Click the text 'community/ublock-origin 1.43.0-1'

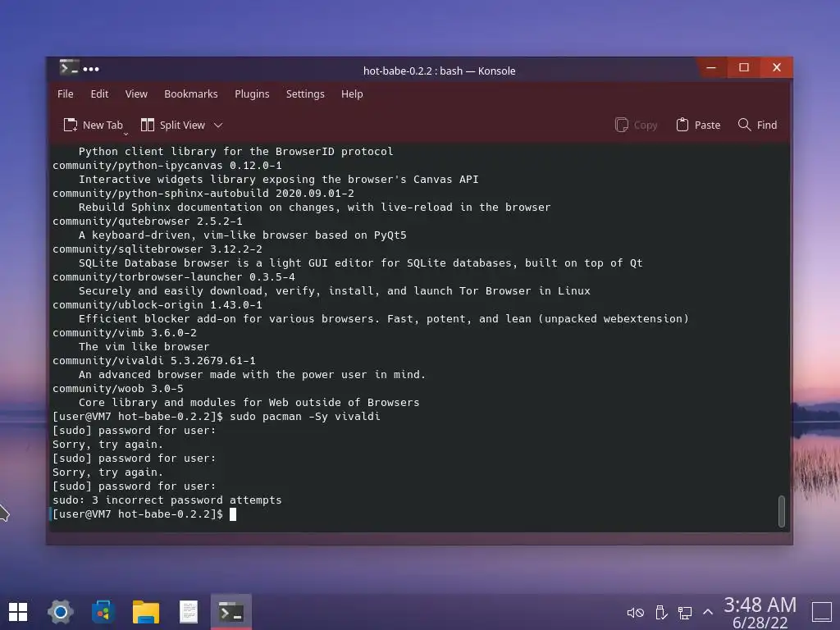tap(157, 305)
